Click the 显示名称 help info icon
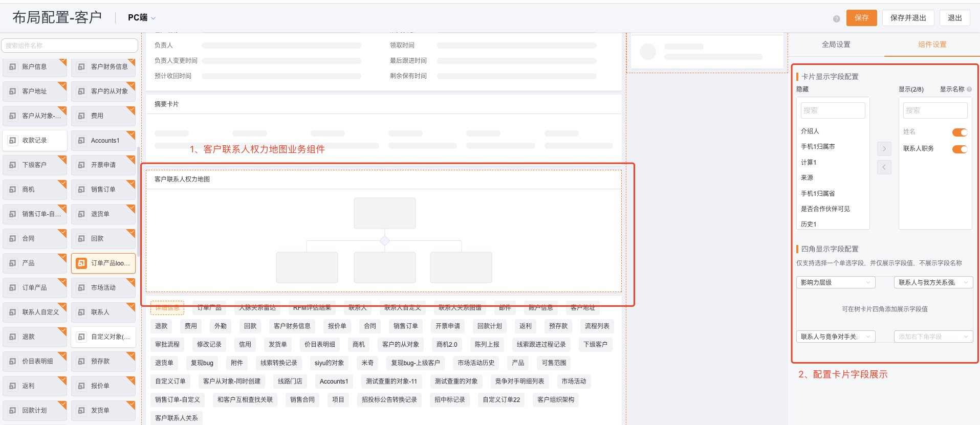 click(969, 90)
